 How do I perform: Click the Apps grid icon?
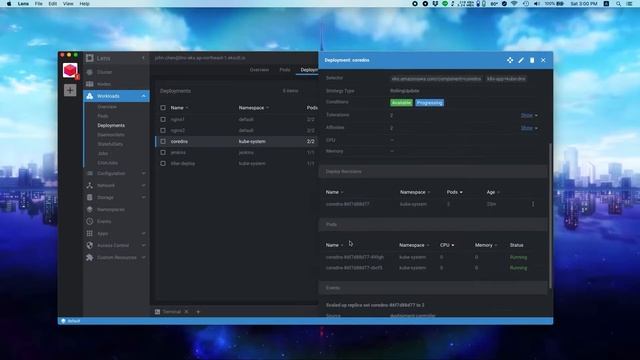point(90,233)
